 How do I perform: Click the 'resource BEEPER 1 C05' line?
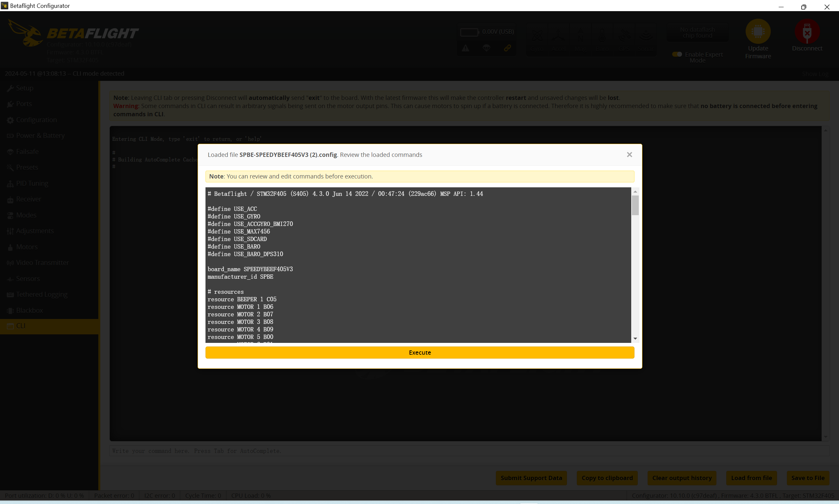[x=242, y=299]
